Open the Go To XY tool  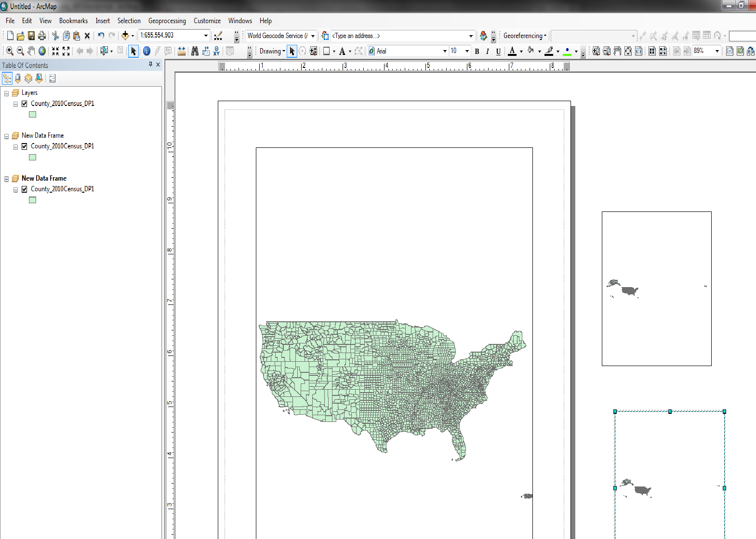click(216, 51)
